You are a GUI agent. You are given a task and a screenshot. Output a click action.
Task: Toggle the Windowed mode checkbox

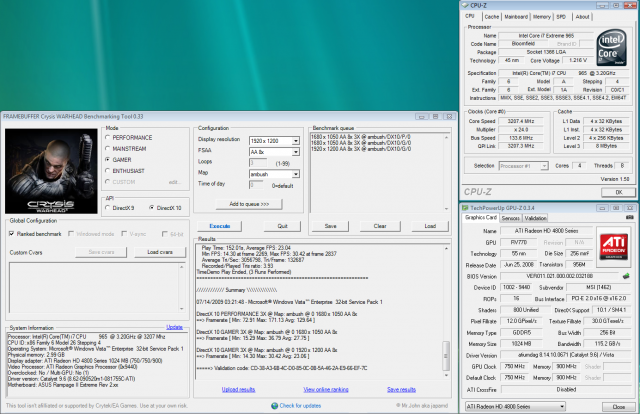pyautogui.click(x=71, y=234)
